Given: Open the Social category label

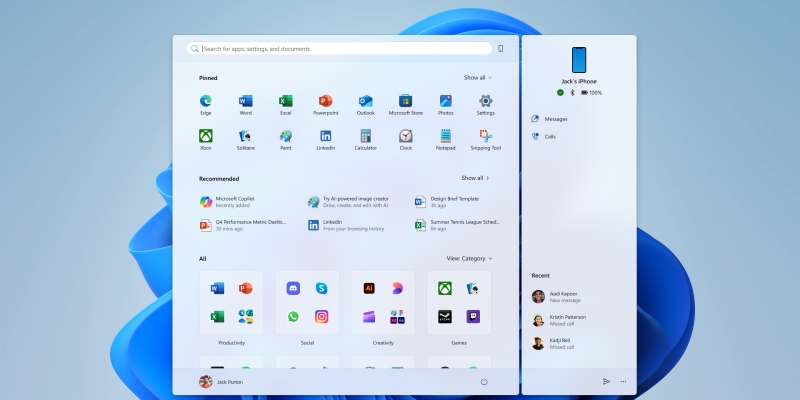Looking at the screenshot, I should tap(307, 343).
